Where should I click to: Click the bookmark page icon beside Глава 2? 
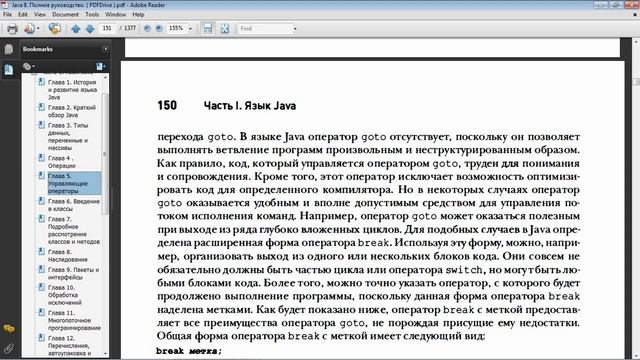point(41,107)
